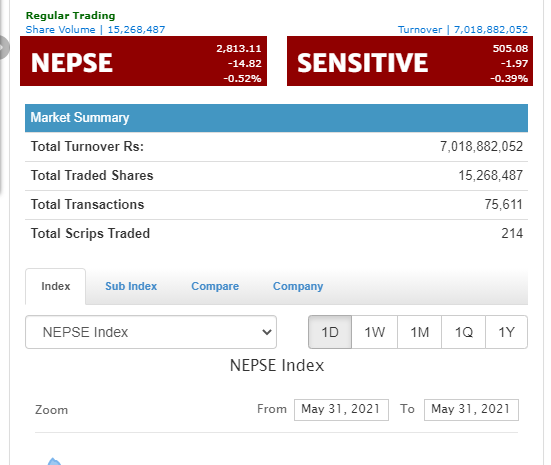551x465 pixels.
Task: Click the gray sidebar arrow handle
Action: (x=4, y=47)
